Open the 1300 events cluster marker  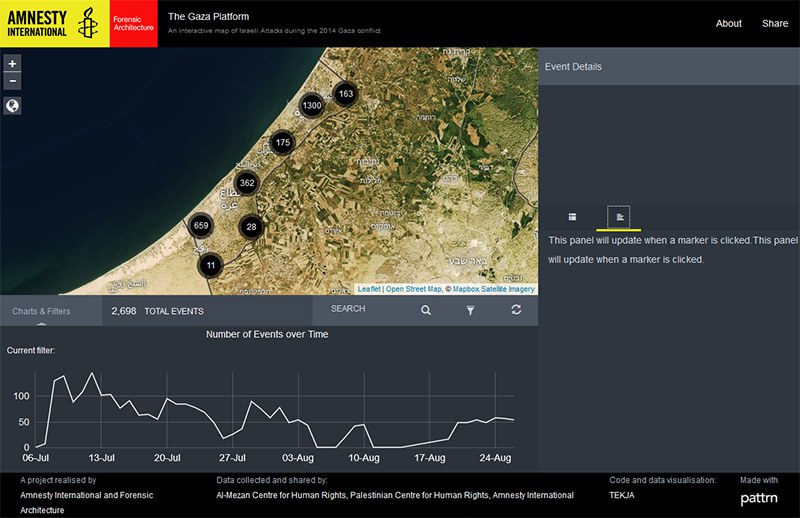[312, 105]
